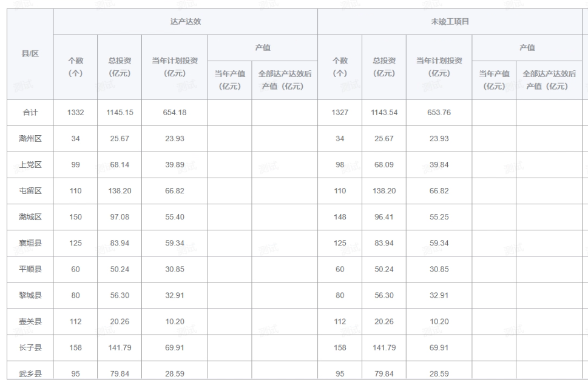Select the 屯留区 row label
588x391 pixels.
[30, 191]
